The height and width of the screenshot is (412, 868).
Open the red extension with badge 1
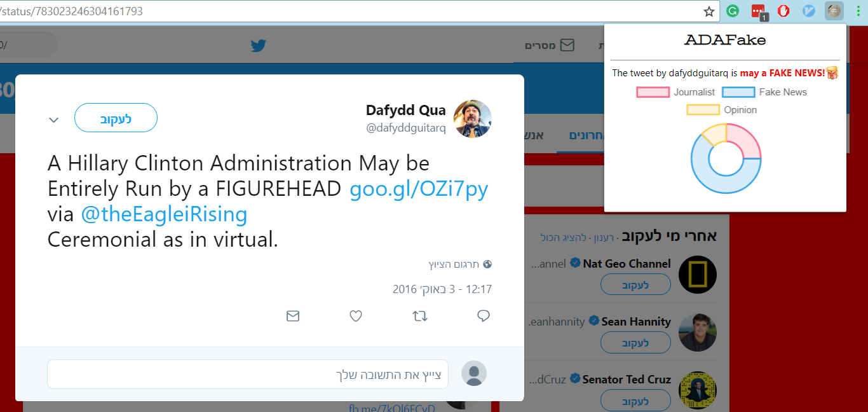tap(759, 11)
